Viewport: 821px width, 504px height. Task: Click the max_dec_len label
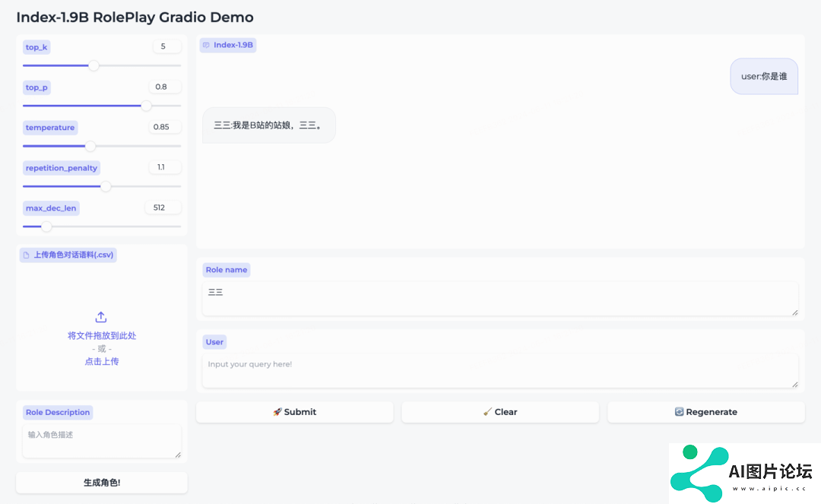(x=51, y=208)
